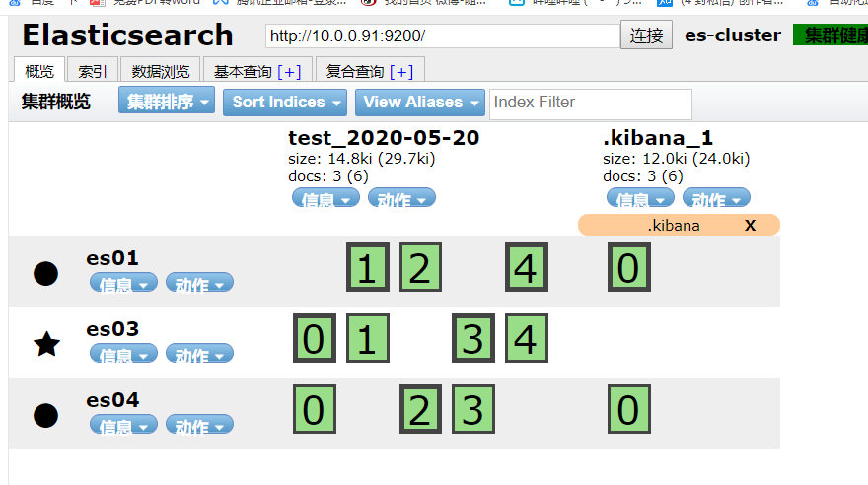Image resolution: width=868 pixels, height=485 pixels.
Task: Select shard 3 on node es04
Action: [473, 409]
